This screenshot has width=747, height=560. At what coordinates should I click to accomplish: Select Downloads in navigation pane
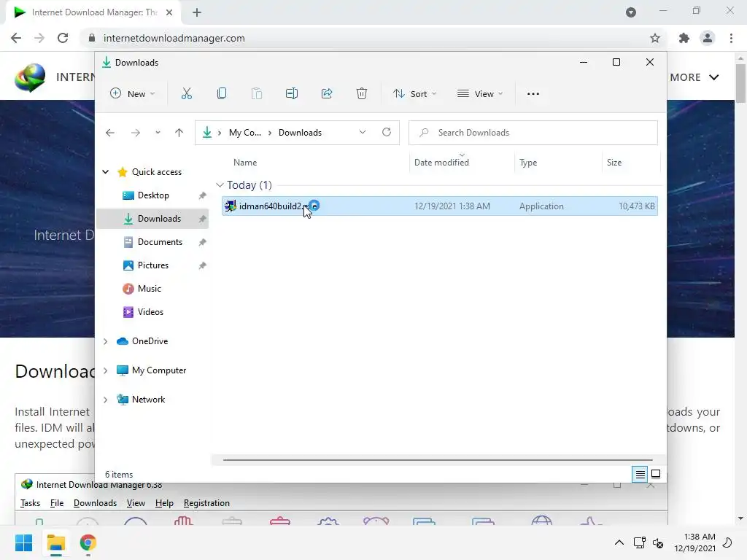153,219
